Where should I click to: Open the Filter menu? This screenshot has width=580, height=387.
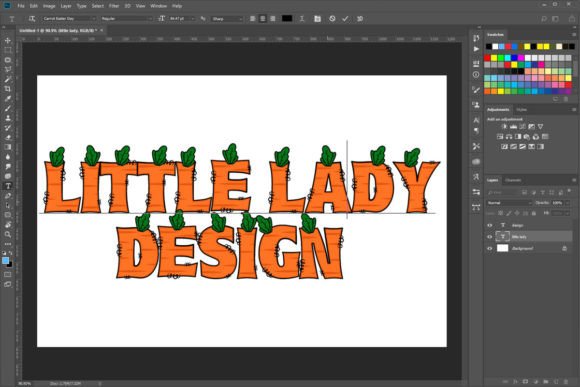point(114,6)
